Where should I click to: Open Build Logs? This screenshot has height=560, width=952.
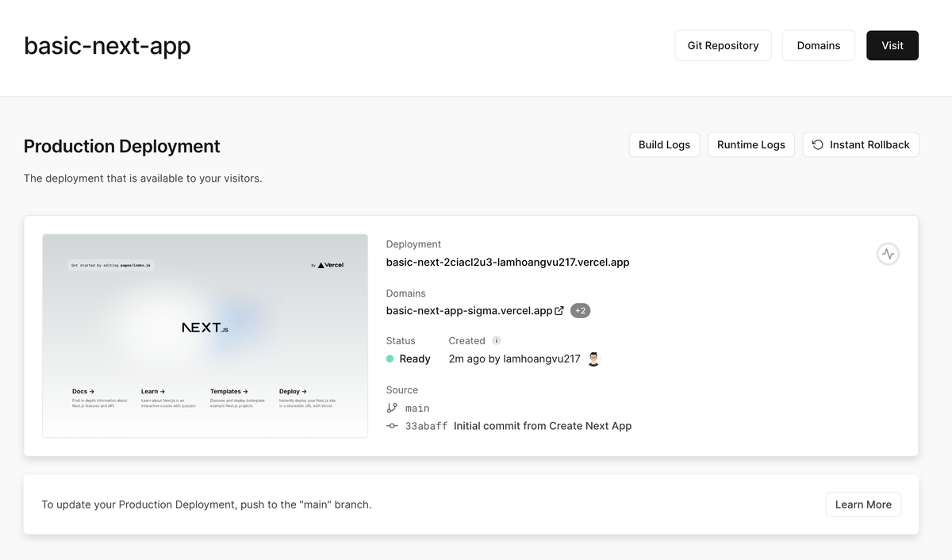tap(664, 144)
